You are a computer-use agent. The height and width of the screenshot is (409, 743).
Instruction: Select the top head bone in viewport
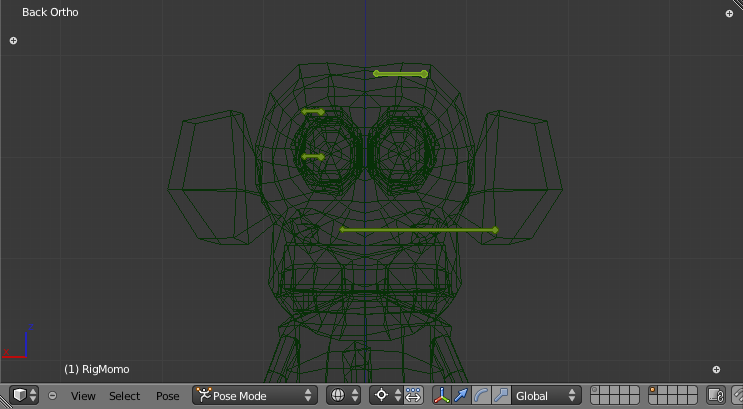pos(400,73)
